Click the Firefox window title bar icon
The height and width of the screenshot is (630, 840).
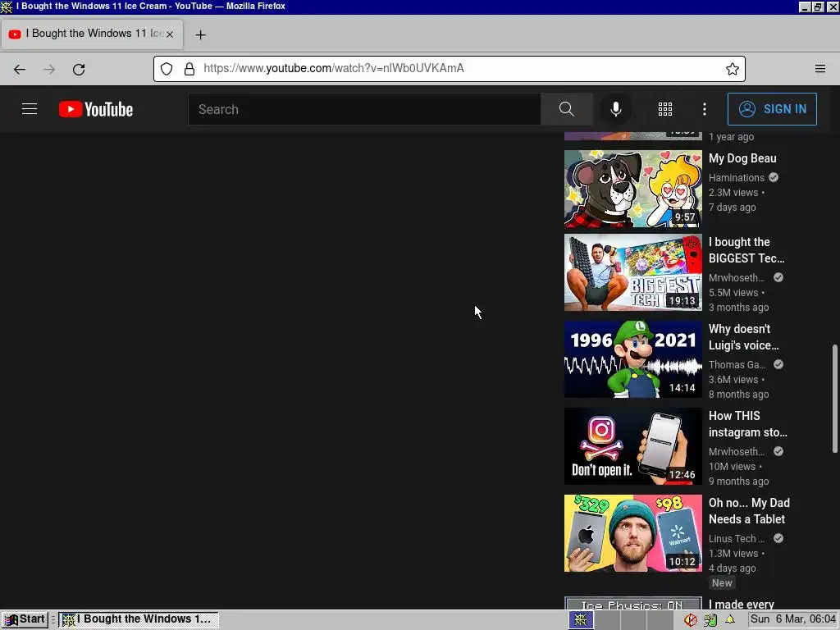pyautogui.click(x=7, y=7)
